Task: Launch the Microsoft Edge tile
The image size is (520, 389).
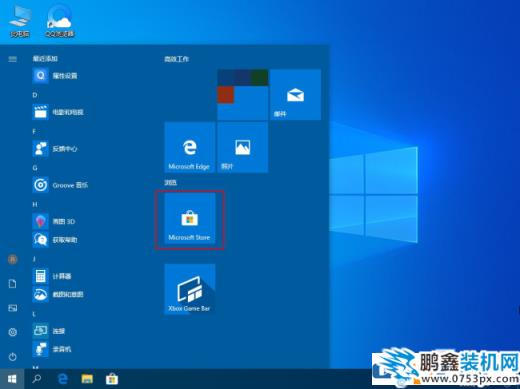Action: click(x=190, y=147)
